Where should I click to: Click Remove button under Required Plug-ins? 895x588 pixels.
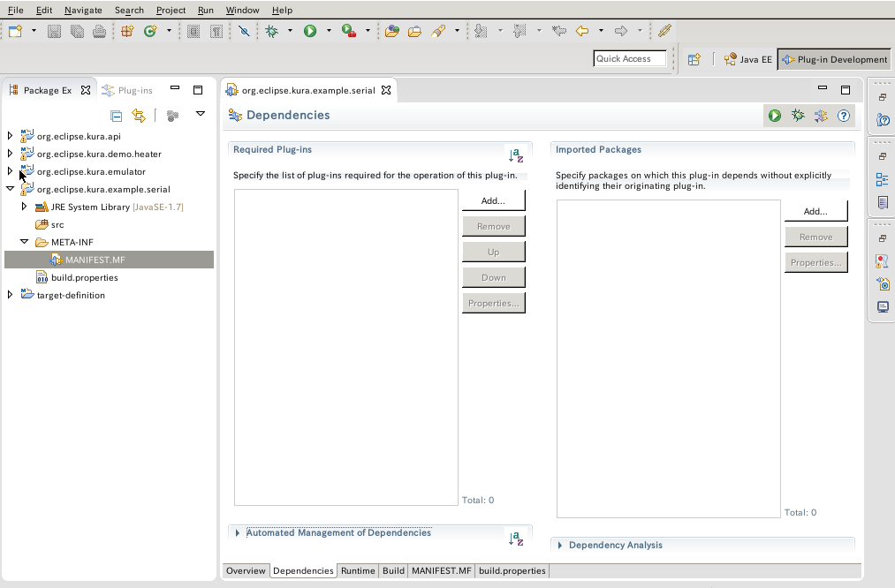pyautogui.click(x=493, y=226)
